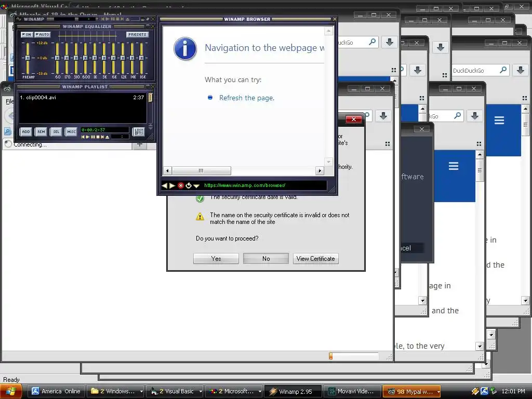
Task: Click the Winamp lightning tray icon
Action: coord(475,391)
